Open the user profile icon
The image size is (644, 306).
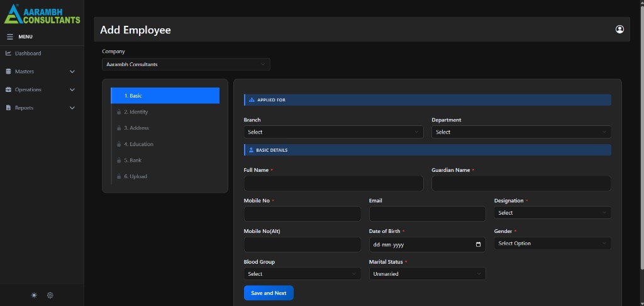click(619, 29)
